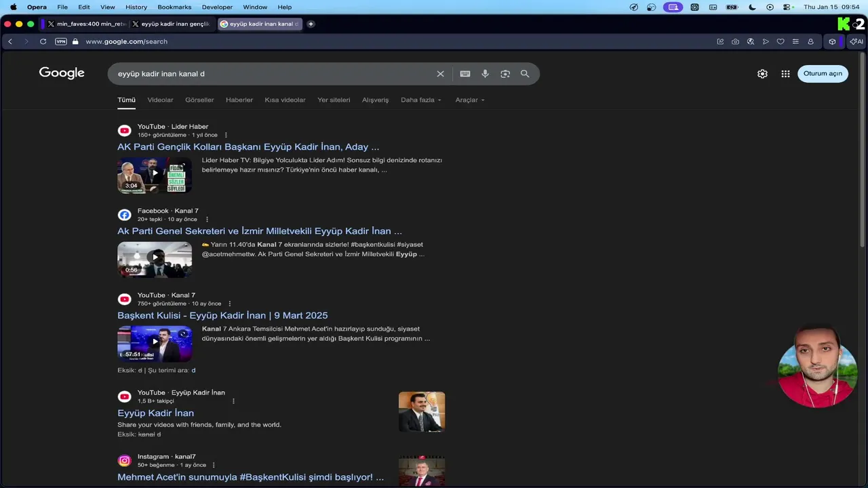Toggle Focus moon icon in menu bar
This screenshot has width=868, height=488.
(x=752, y=7)
